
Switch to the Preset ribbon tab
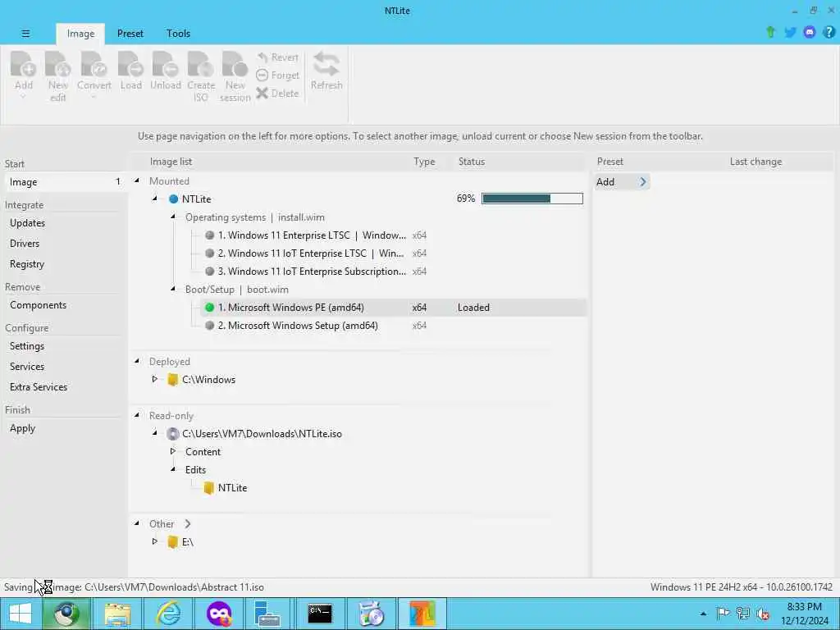point(130,34)
